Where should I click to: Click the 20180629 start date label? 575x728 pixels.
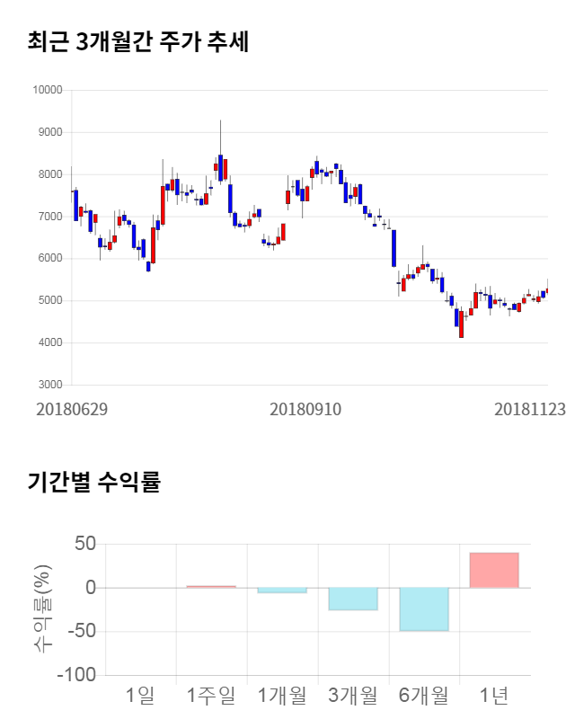click(72, 409)
